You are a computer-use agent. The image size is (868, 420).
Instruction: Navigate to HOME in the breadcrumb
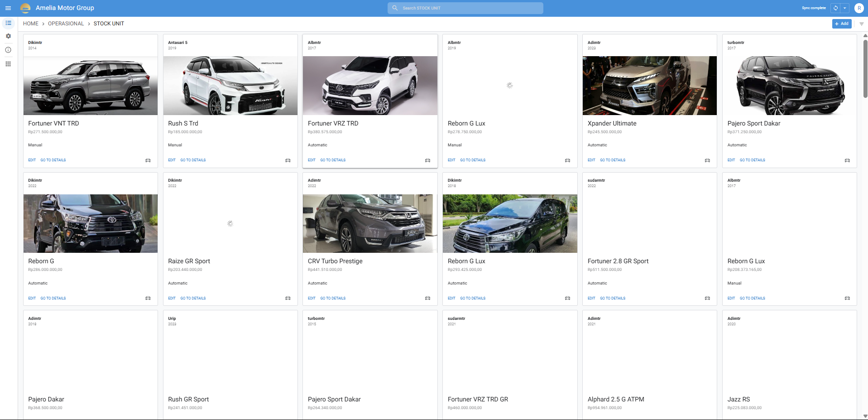pos(30,23)
